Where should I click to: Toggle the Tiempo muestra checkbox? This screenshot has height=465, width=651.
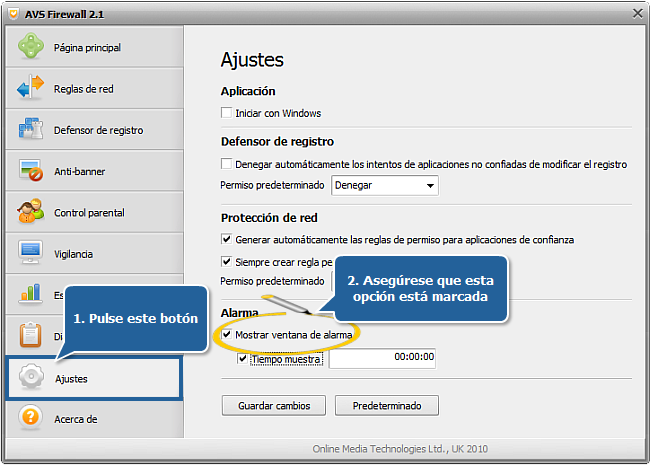pos(242,358)
